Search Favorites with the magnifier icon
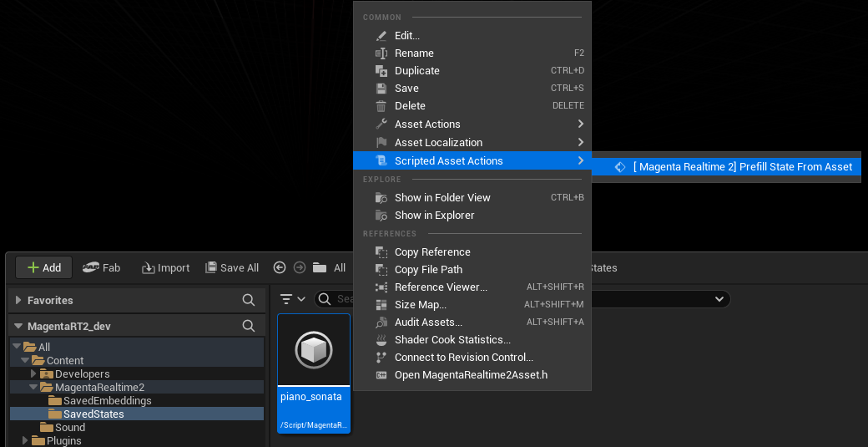The height and width of the screenshot is (447, 868). [249, 300]
